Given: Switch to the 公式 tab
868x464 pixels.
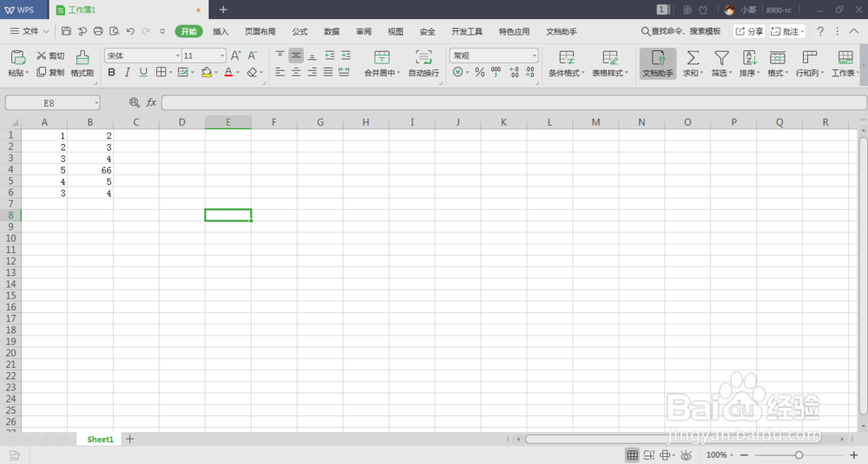Looking at the screenshot, I should point(299,31).
